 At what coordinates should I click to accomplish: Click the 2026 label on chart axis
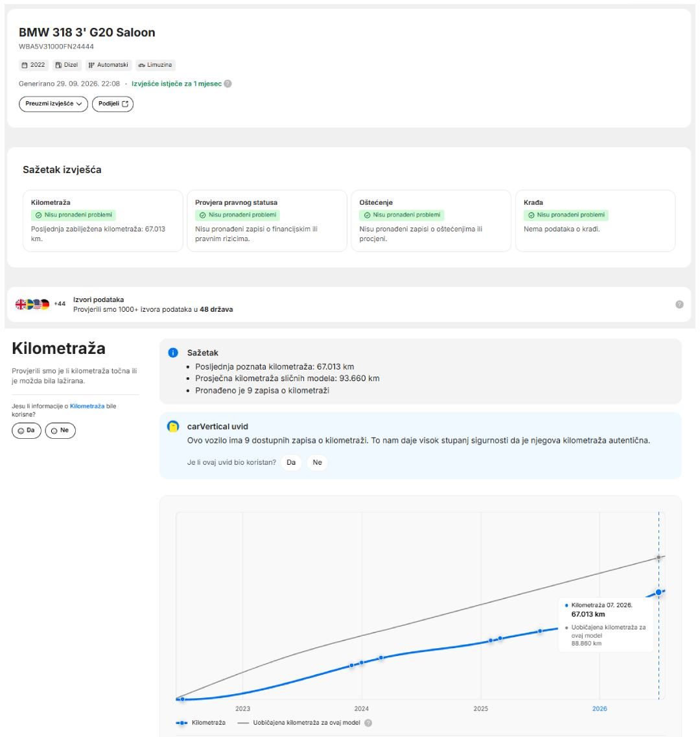tap(600, 708)
